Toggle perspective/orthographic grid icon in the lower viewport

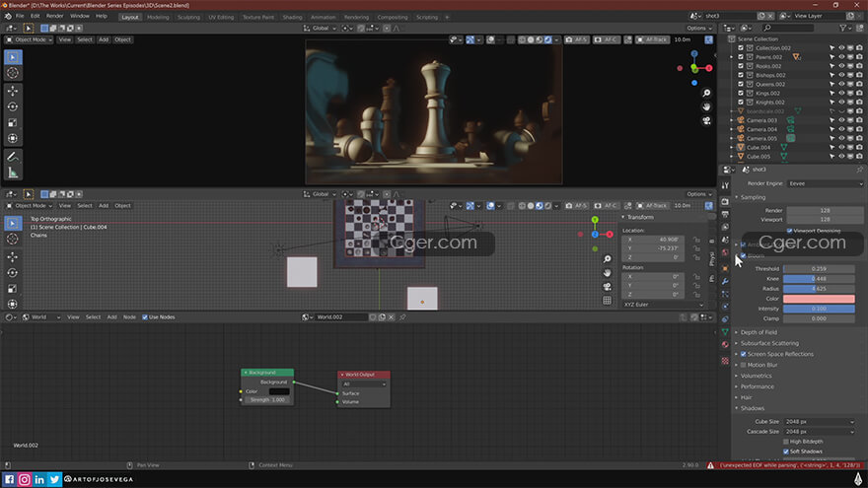point(608,301)
